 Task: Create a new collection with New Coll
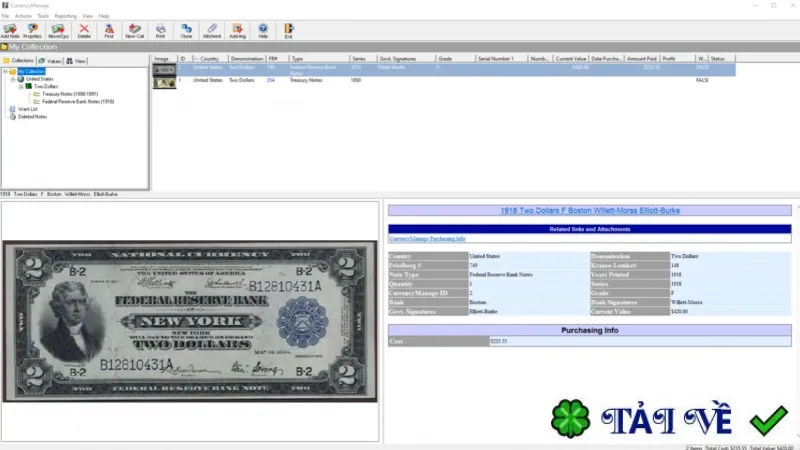click(x=135, y=31)
